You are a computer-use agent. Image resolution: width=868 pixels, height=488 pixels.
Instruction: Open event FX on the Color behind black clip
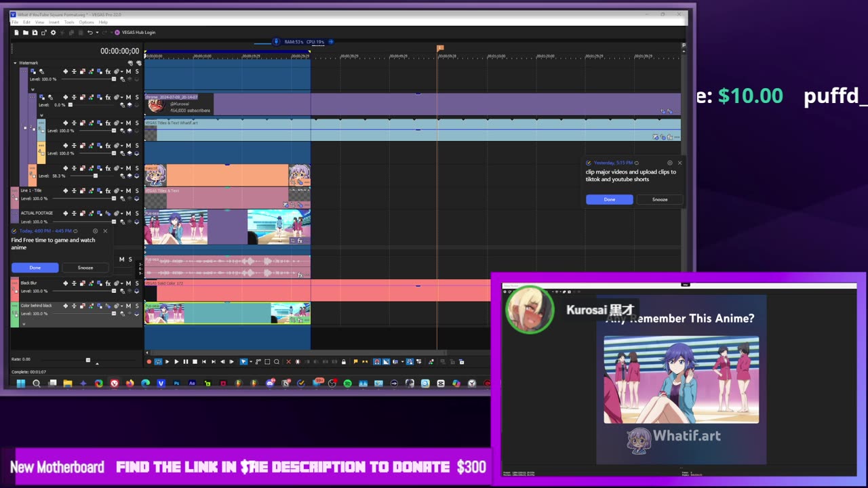pos(300,321)
